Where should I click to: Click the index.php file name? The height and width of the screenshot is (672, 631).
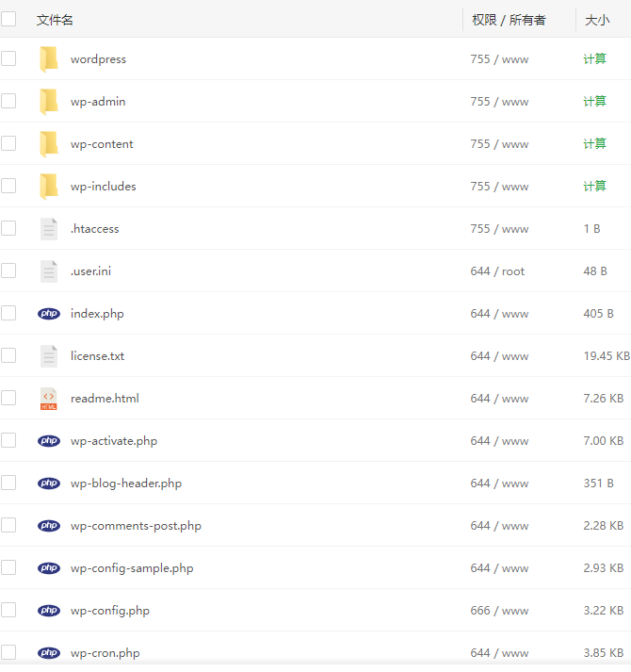97,314
